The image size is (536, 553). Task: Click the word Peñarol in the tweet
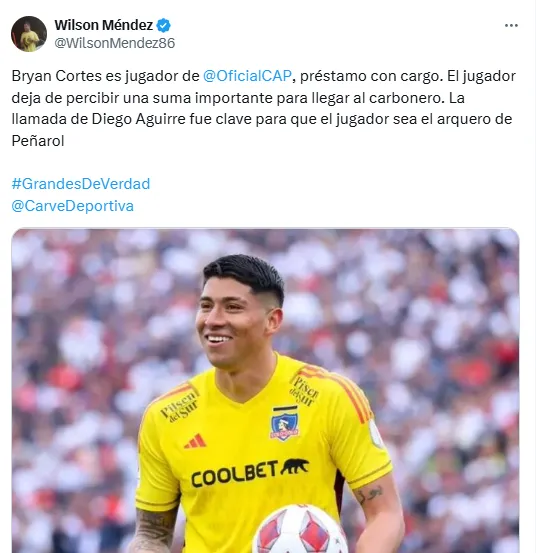[x=38, y=141]
